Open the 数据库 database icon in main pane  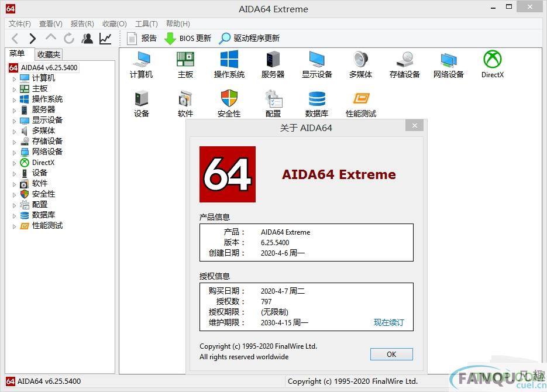[x=316, y=104]
